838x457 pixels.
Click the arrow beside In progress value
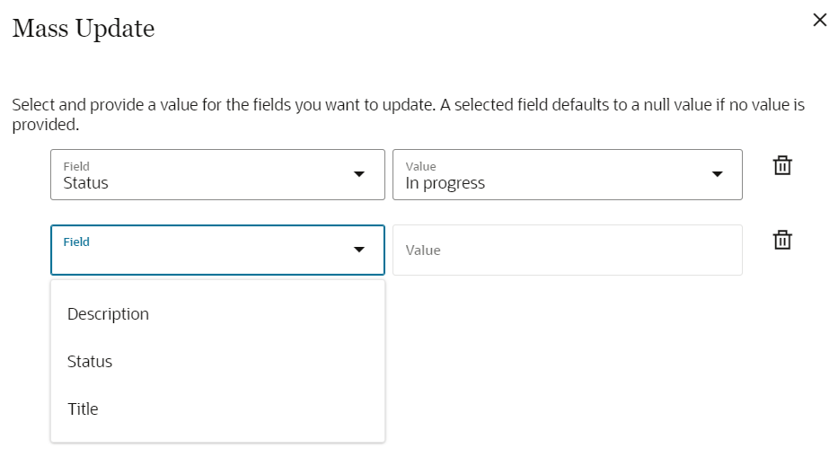(717, 175)
